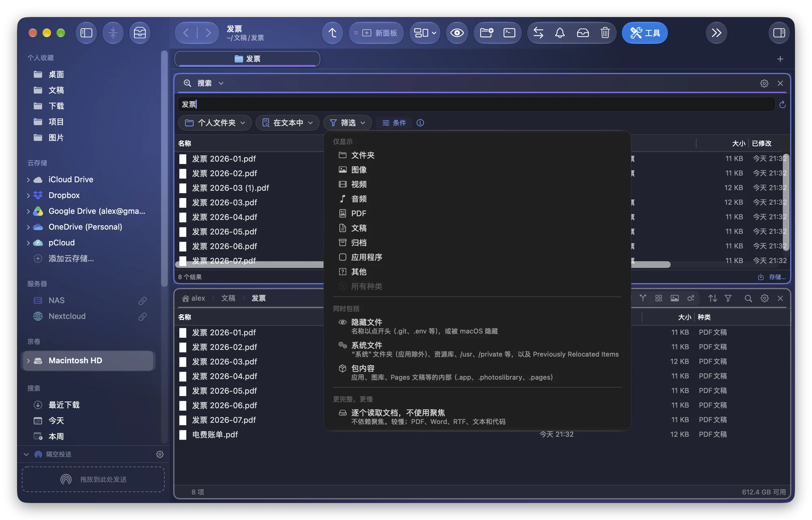Expand the iCloud Drive tree item
Image resolution: width=812 pixels, height=520 pixels.
[x=28, y=179]
